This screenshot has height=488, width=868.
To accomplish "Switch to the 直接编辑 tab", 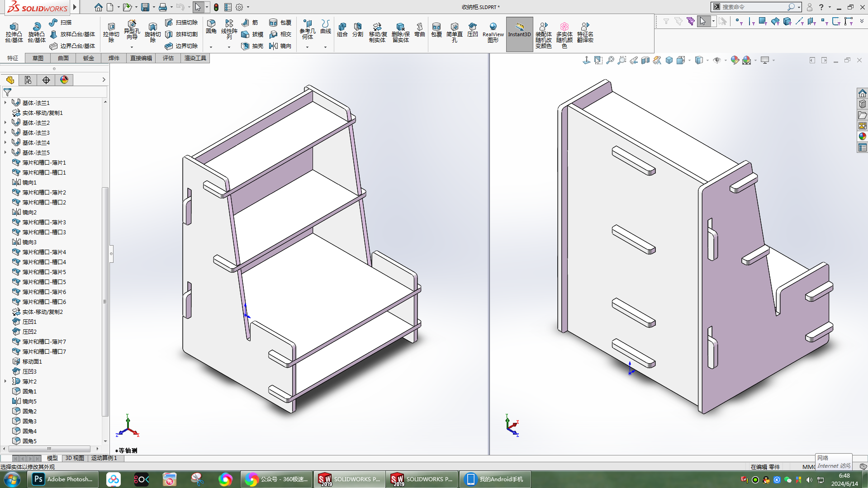I will coord(141,58).
